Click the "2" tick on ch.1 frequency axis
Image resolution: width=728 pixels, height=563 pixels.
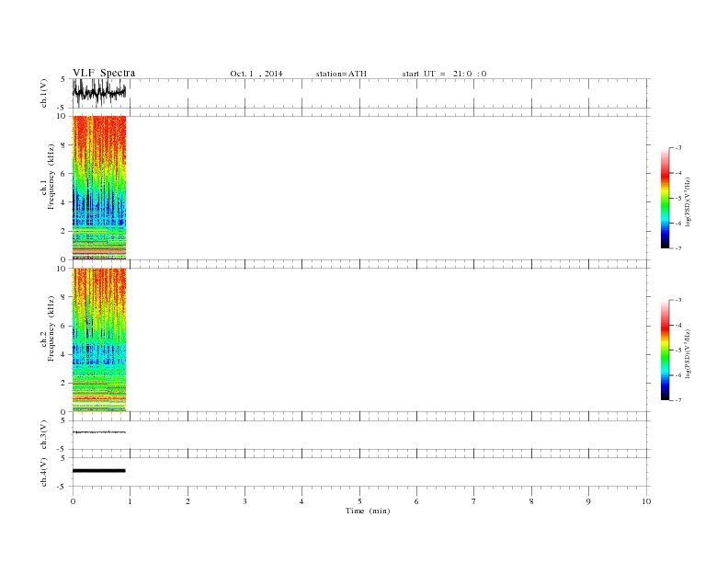click(x=63, y=231)
